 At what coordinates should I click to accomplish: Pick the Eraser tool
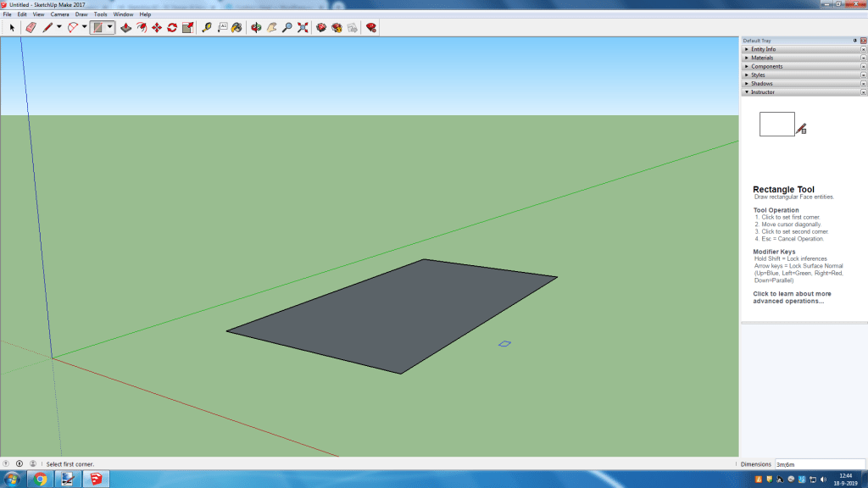pyautogui.click(x=31, y=27)
